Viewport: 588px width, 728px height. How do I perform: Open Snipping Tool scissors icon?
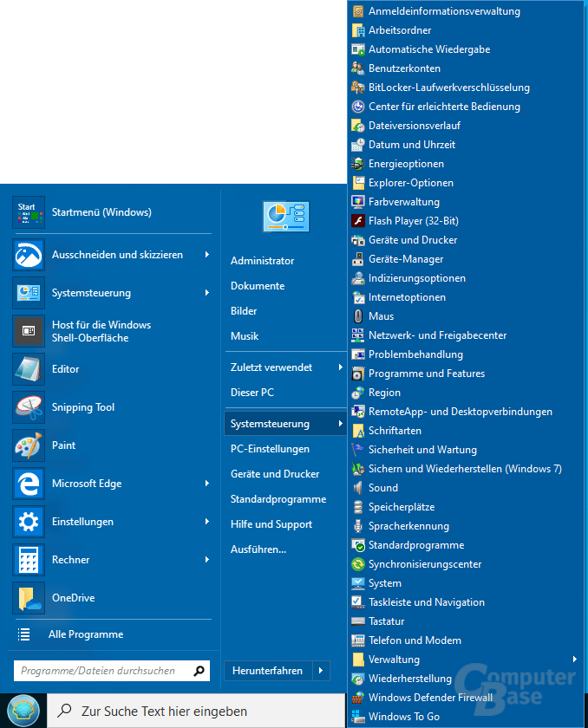[29, 407]
